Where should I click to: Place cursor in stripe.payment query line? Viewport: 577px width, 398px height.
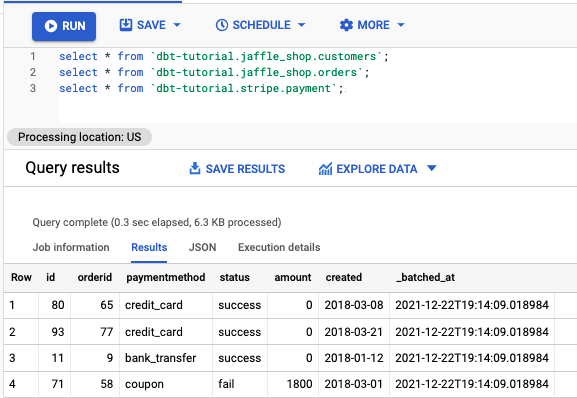[x=201, y=88]
